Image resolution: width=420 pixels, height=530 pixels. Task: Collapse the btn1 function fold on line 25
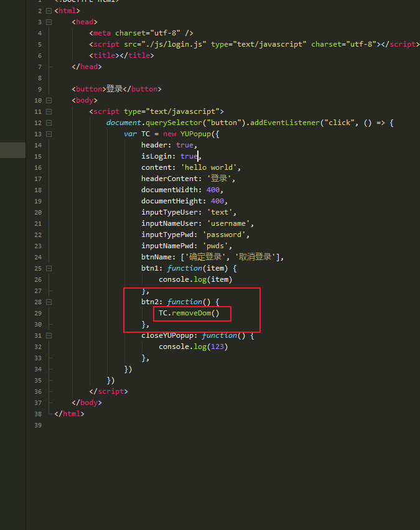coord(49,268)
